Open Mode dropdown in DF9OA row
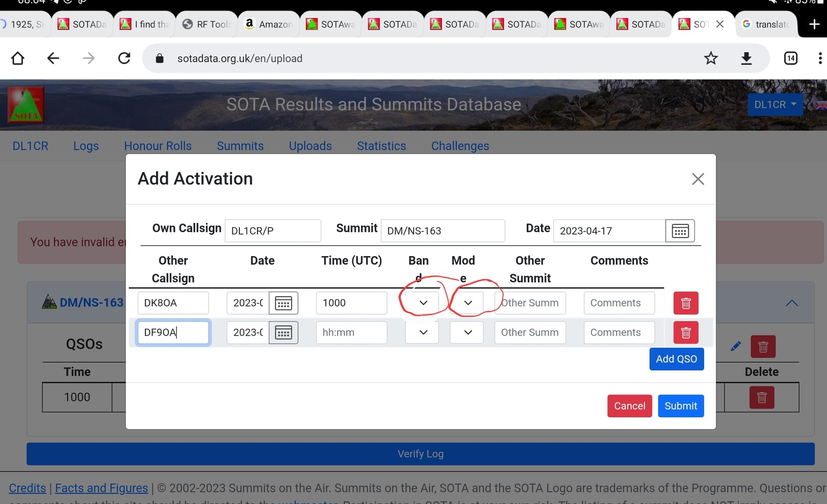The height and width of the screenshot is (504, 827). (x=467, y=332)
